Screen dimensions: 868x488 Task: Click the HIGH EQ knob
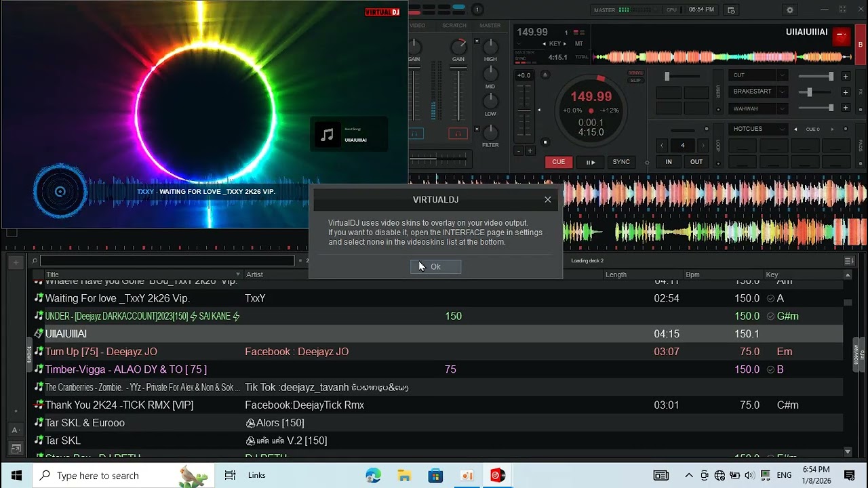point(490,47)
